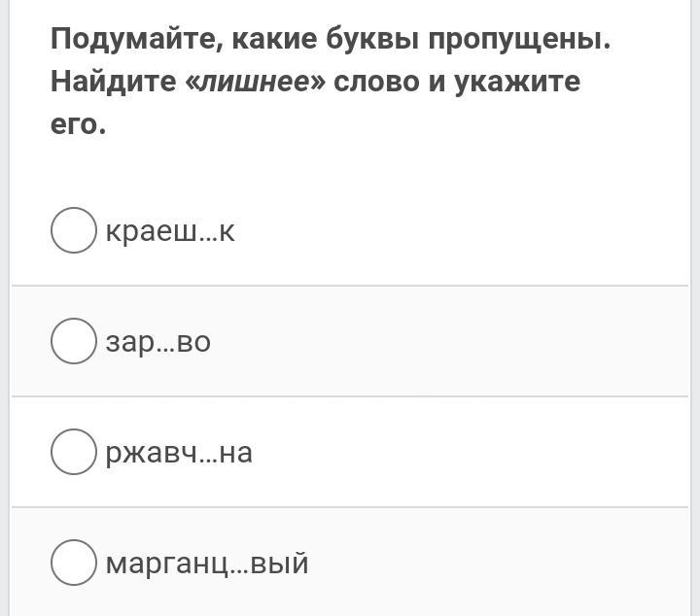Click the gray row containing зар...во

pyautogui.click(x=350, y=341)
